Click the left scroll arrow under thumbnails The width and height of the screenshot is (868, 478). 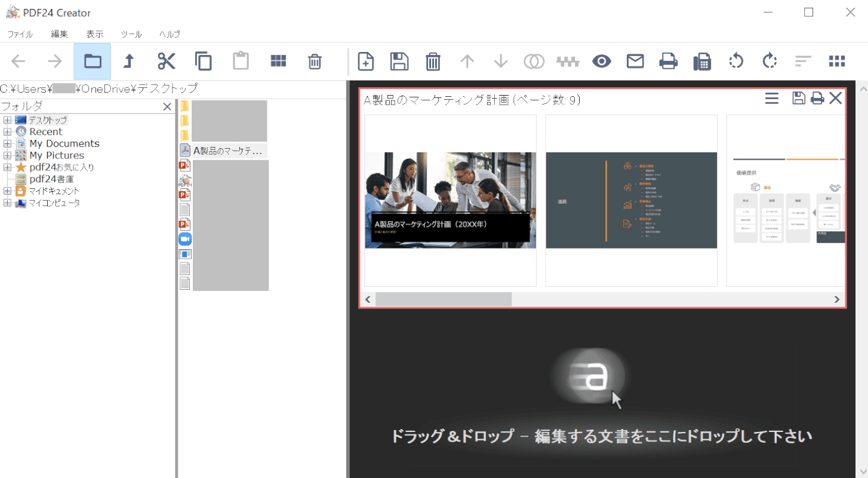pyautogui.click(x=368, y=299)
